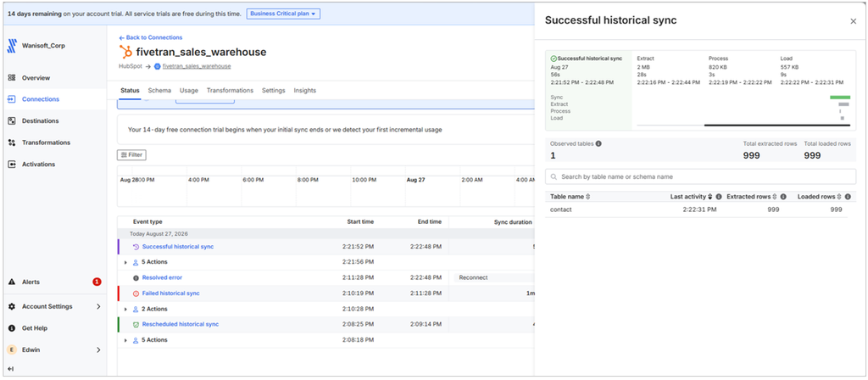Click the Reconnect label
Viewport: 868px width, 380px height.
click(x=473, y=277)
